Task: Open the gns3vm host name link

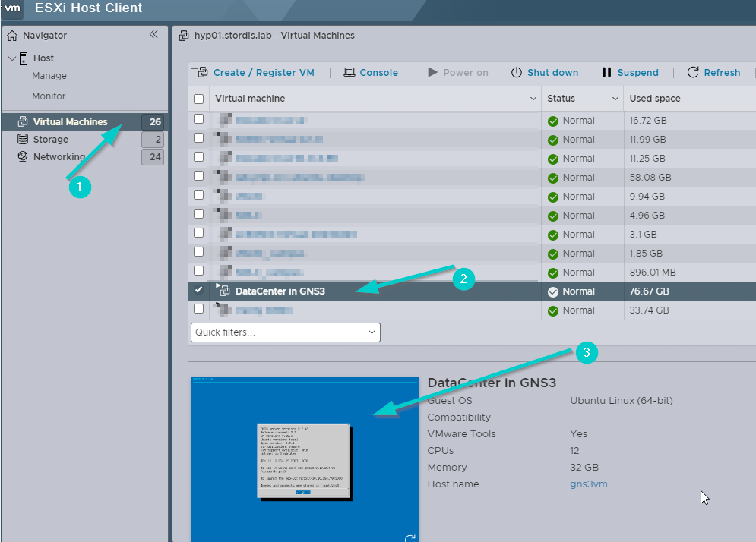Action: coord(588,484)
